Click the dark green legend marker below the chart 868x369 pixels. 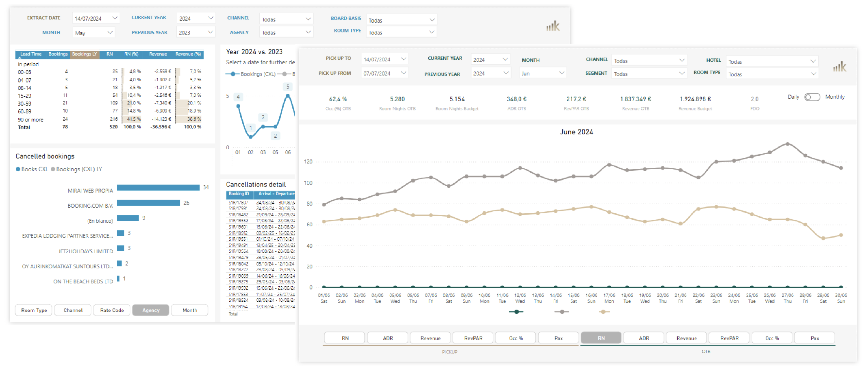coord(516,312)
